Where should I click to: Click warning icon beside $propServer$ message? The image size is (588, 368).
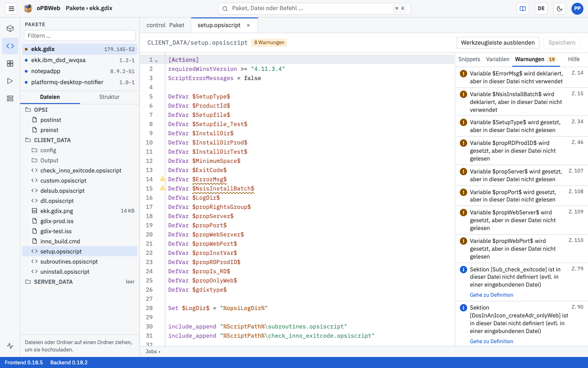464,172
